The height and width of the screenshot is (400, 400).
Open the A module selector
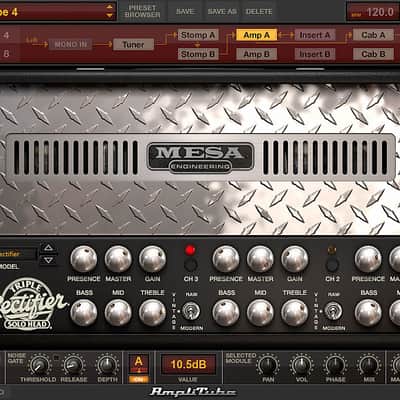pos(139,364)
